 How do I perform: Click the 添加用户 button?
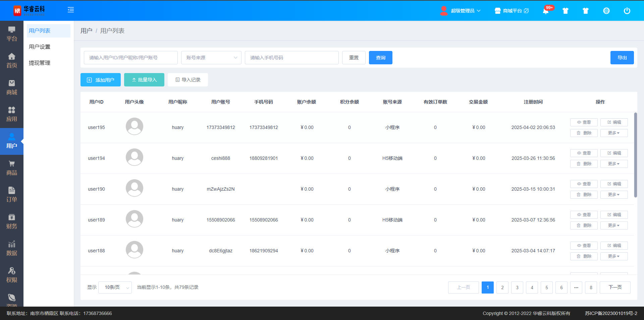[101, 80]
